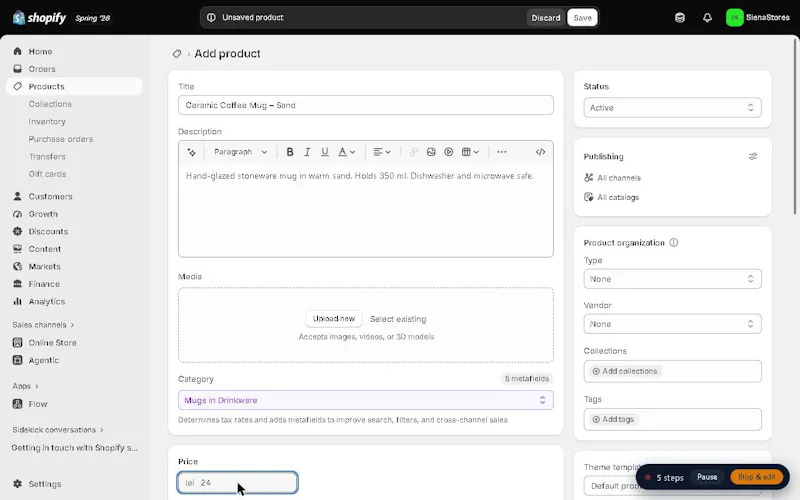Open Category selector Mugs in Drinkware
The width and height of the screenshot is (800, 500).
[x=365, y=401]
